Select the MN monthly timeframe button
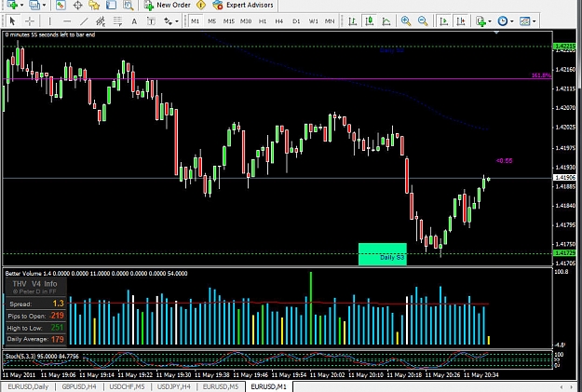The width and height of the screenshot is (582, 392). (330, 21)
